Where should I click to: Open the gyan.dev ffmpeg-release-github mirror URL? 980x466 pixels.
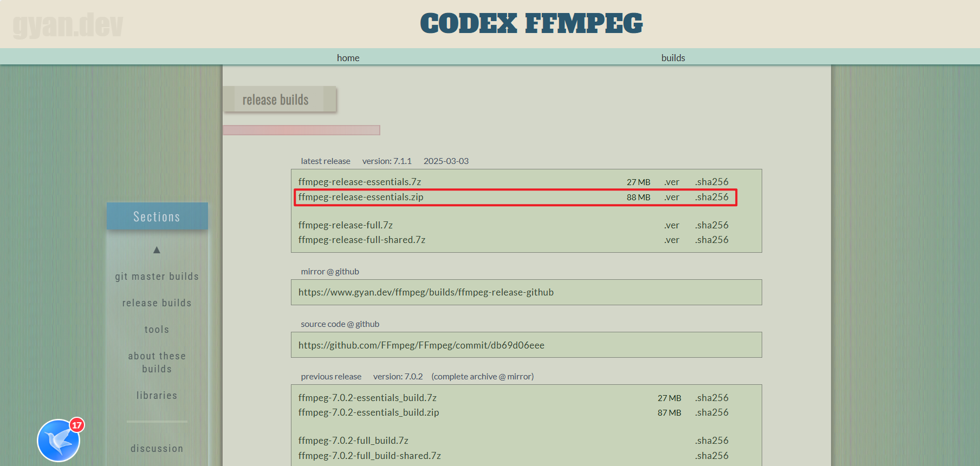[426, 292]
